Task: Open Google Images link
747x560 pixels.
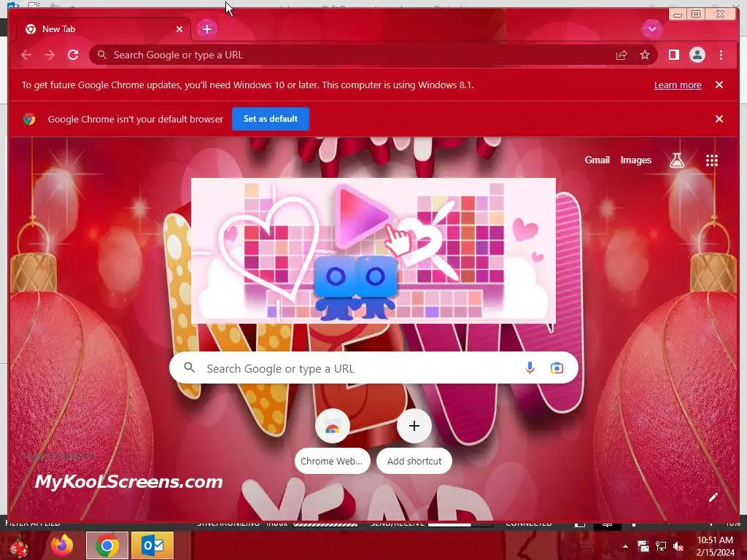Action: pos(635,160)
